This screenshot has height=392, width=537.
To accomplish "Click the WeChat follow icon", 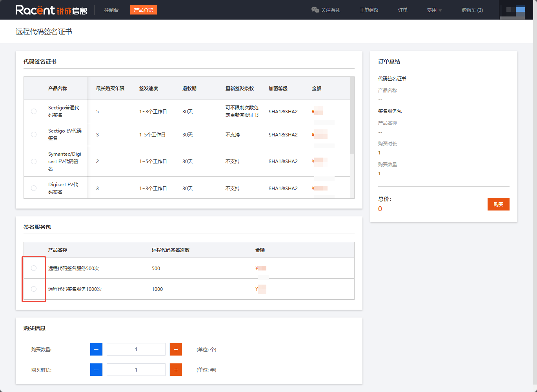I will [315, 10].
